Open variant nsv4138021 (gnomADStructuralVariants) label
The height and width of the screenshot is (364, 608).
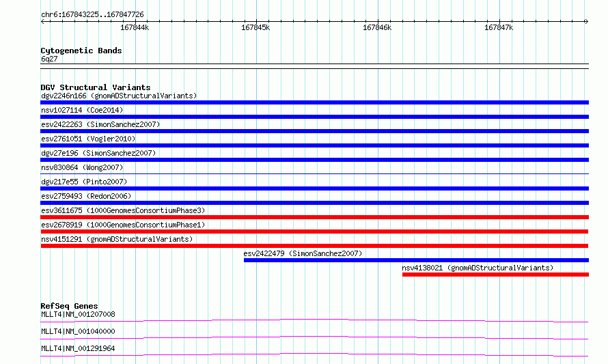click(x=478, y=268)
